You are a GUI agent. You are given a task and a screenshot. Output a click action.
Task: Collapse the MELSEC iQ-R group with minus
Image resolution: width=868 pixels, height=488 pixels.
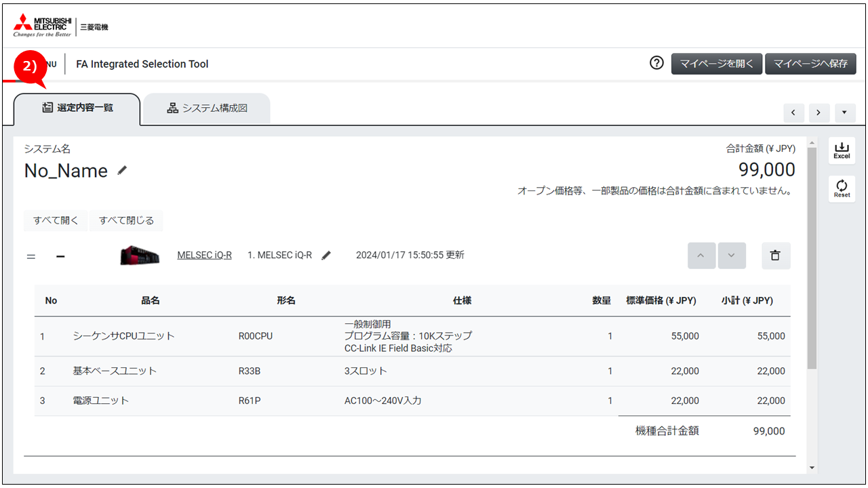coord(60,256)
